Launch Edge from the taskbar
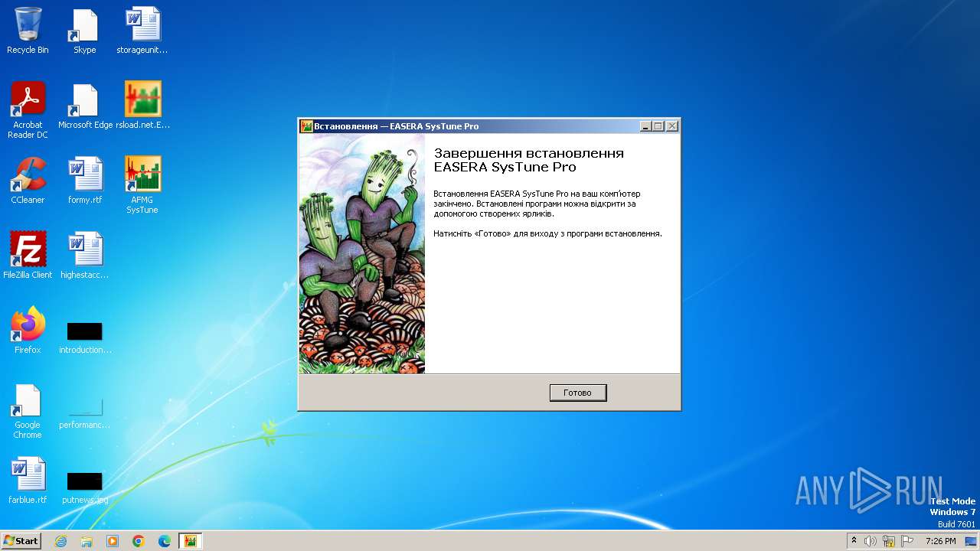Image resolution: width=980 pixels, height=551 pixels. click(165, 541)
